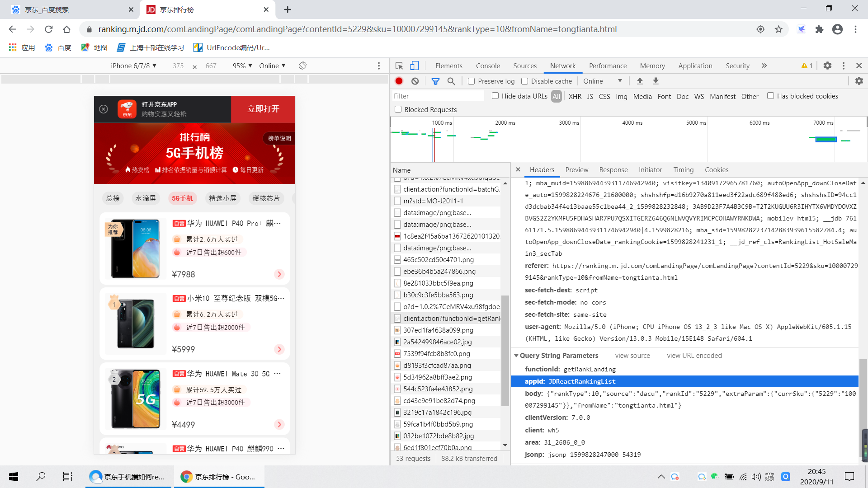Open Network settings gear icon
The height and width of the screenshot is (488, 868).
[x=859, y=81]
